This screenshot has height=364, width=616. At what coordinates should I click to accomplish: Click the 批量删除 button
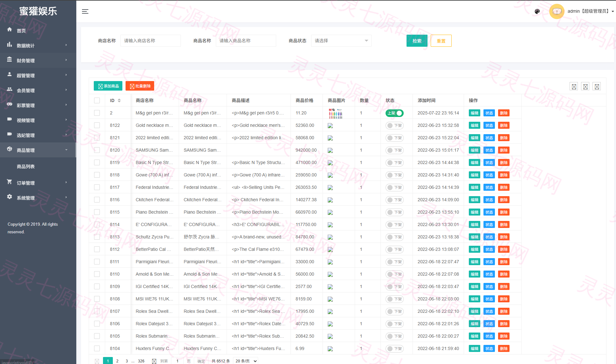point(140,86)
